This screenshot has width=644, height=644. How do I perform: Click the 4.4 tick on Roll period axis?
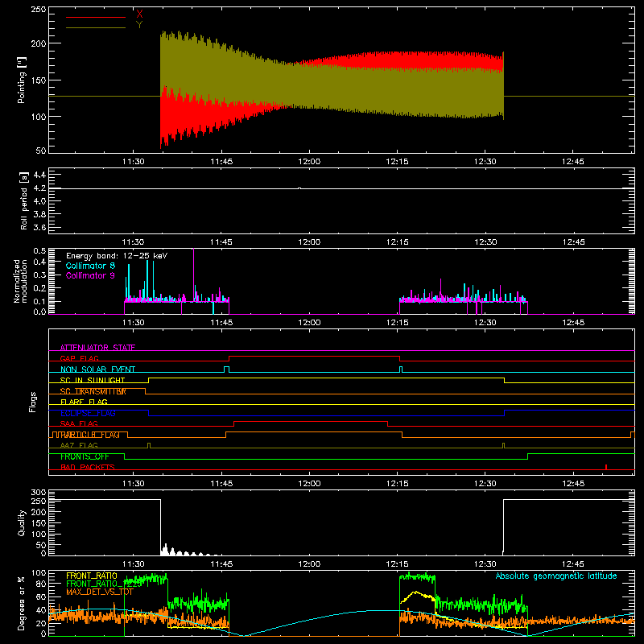(39, 175)
